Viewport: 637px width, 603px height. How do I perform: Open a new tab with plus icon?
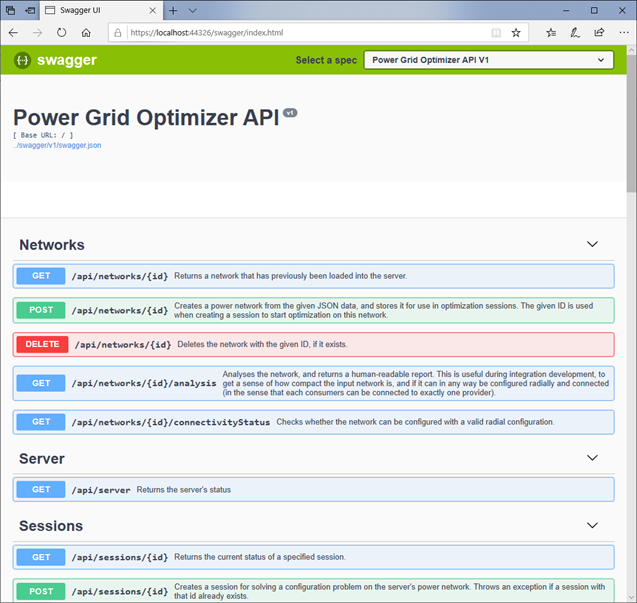173,11
